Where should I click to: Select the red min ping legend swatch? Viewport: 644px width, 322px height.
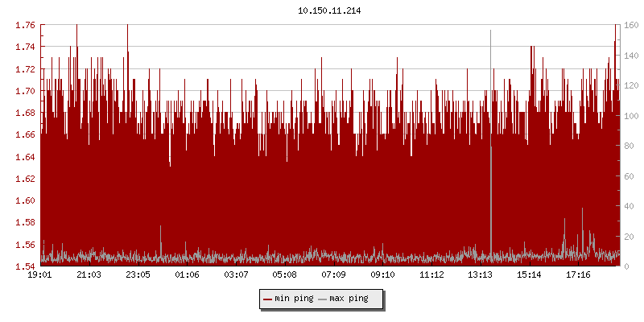pos(266,299)
